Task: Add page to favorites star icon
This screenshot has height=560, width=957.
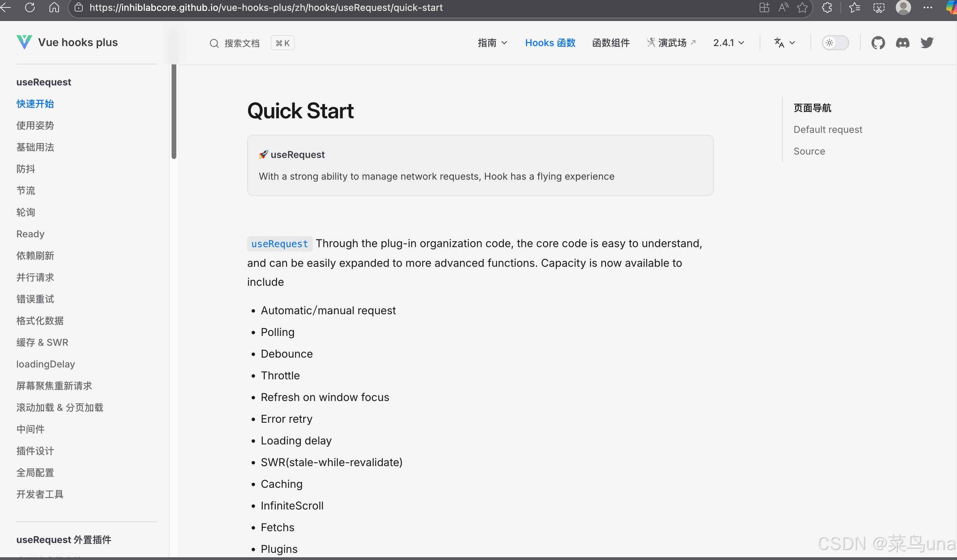Action: (802, 7)
